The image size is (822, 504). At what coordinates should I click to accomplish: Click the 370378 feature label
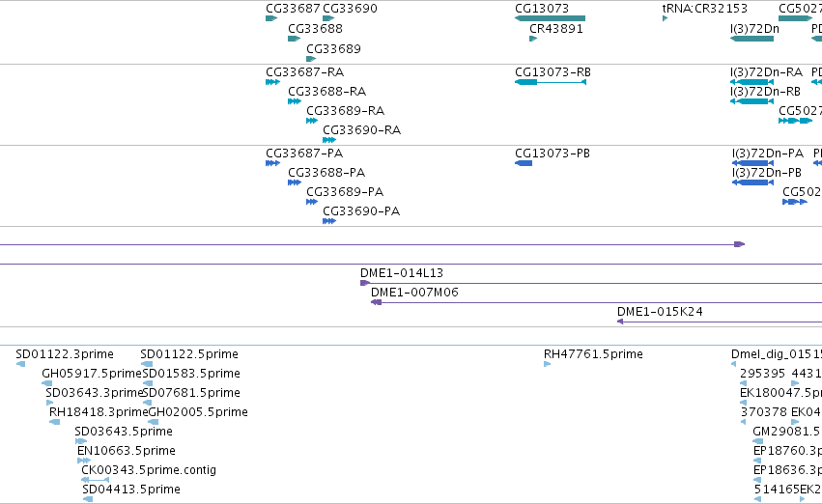(x=764, y=412)
